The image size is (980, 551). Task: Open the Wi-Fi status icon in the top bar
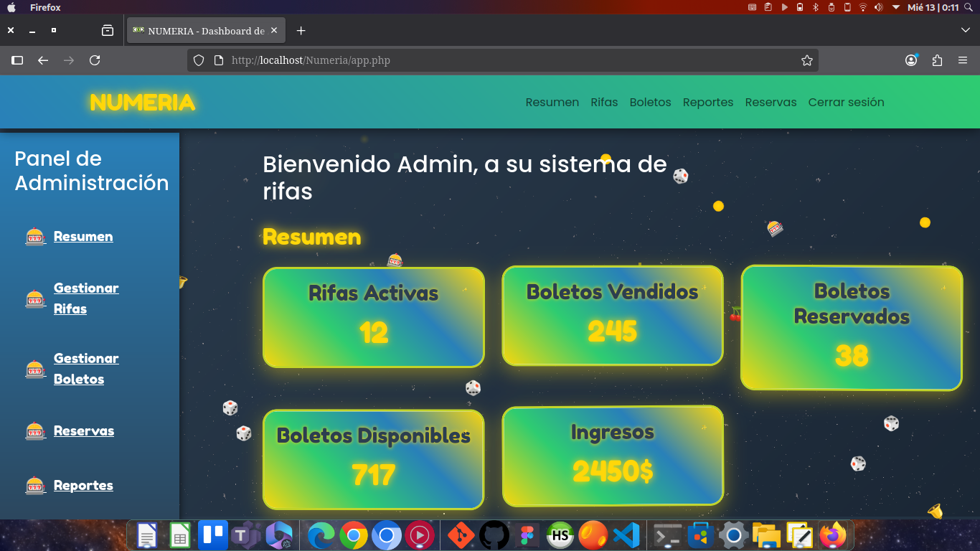[862, 7]
